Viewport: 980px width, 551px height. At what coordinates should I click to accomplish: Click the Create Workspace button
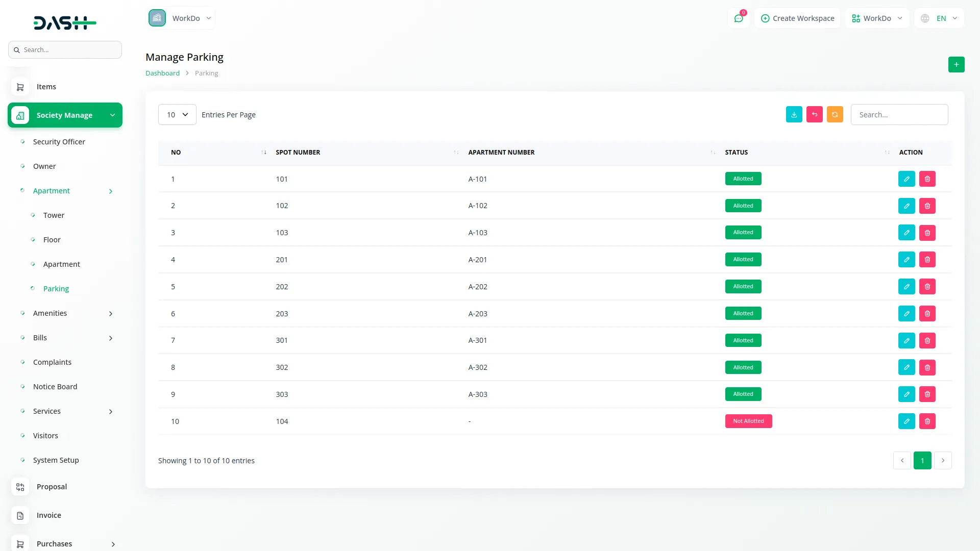[797, 18]
